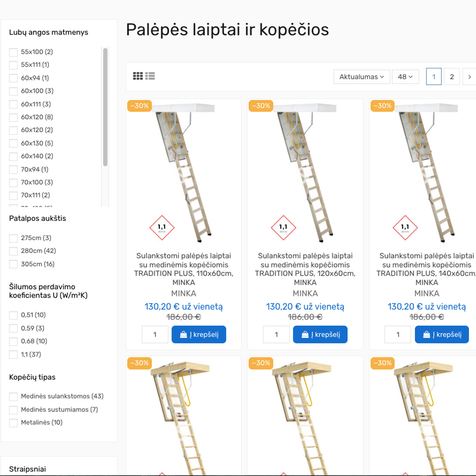Select the 0,51 heat coefficient checkbox
Viewport: 476px width, 476px height.
(13, 315)
